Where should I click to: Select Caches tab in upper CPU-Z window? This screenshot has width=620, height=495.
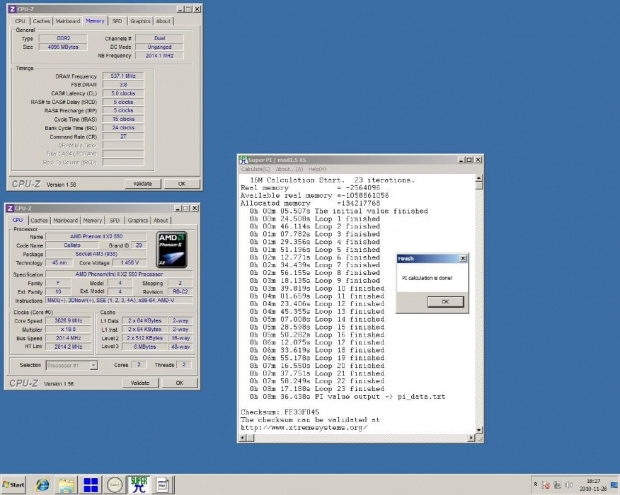pyautogui.click(x=41, y=21)
